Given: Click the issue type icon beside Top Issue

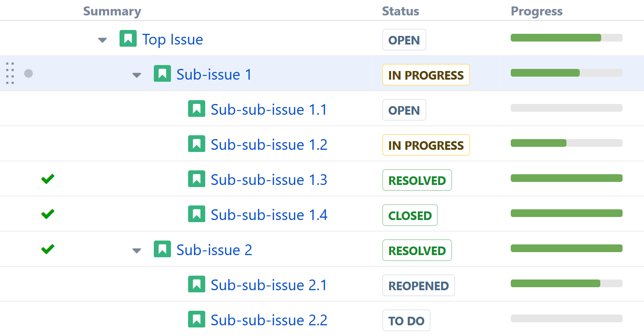Looking at the screenshot, I should 128,39.
